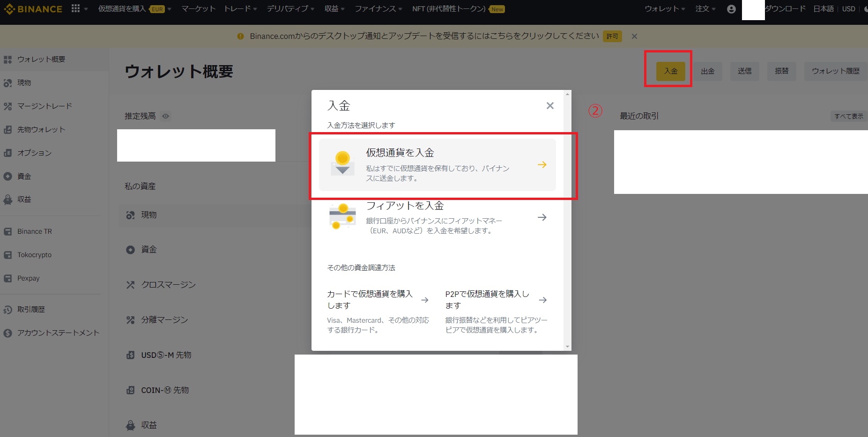Close the 入金 dialog
This screenshot has height=437, width=868.
(550, 106)
